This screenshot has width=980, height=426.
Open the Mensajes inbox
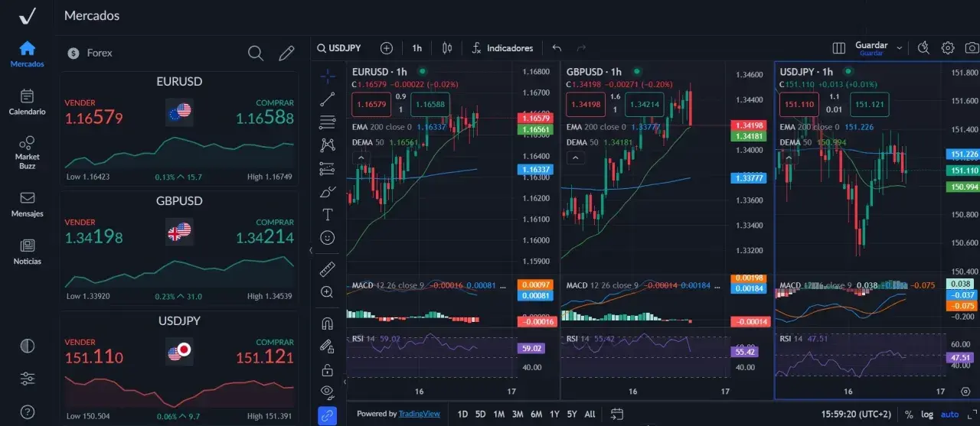(27, 204)
